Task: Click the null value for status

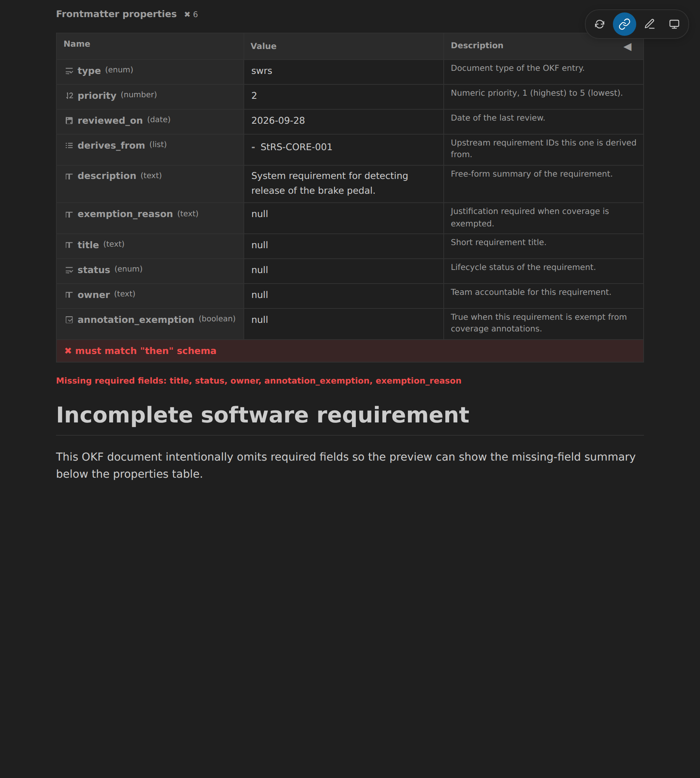Action: pyautogui.click(x=260, y=270)
